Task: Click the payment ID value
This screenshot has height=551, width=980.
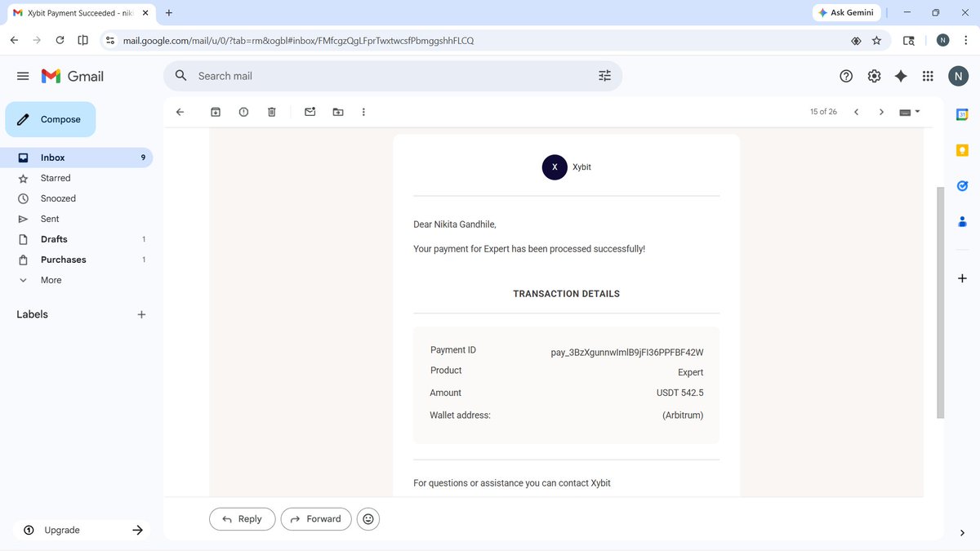Action: [x=627, y=353]
